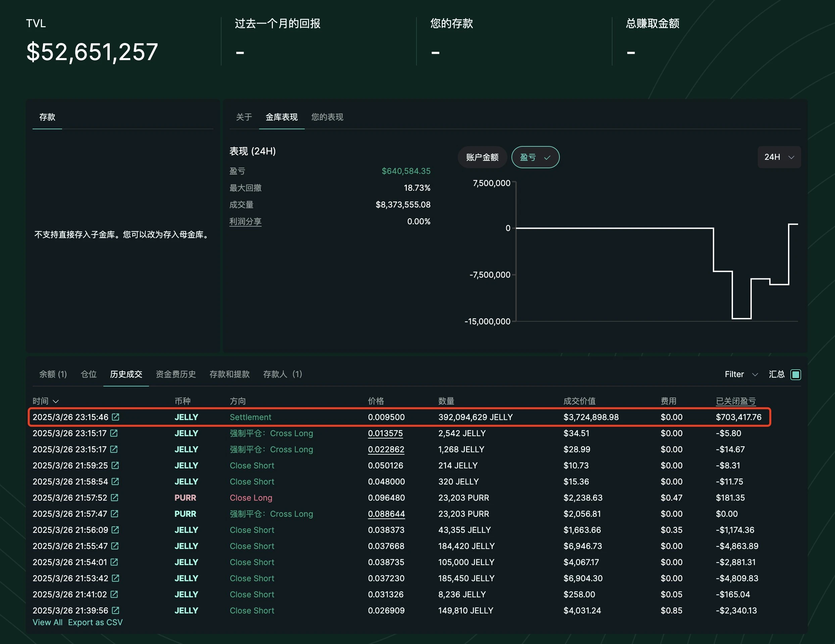Open external link icon for first 23:15:17 trade
835x644 pixels.
point(114,433)
